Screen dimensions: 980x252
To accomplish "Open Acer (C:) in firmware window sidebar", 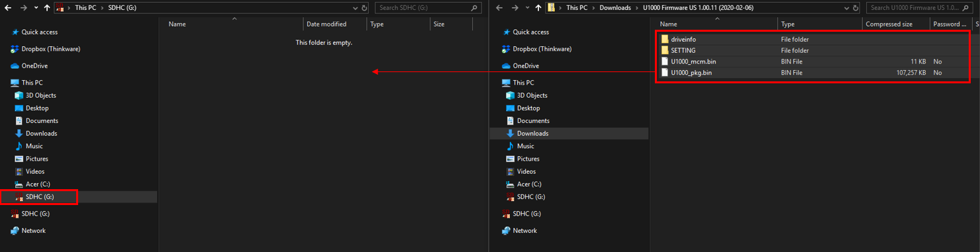I will click(529, 184).
